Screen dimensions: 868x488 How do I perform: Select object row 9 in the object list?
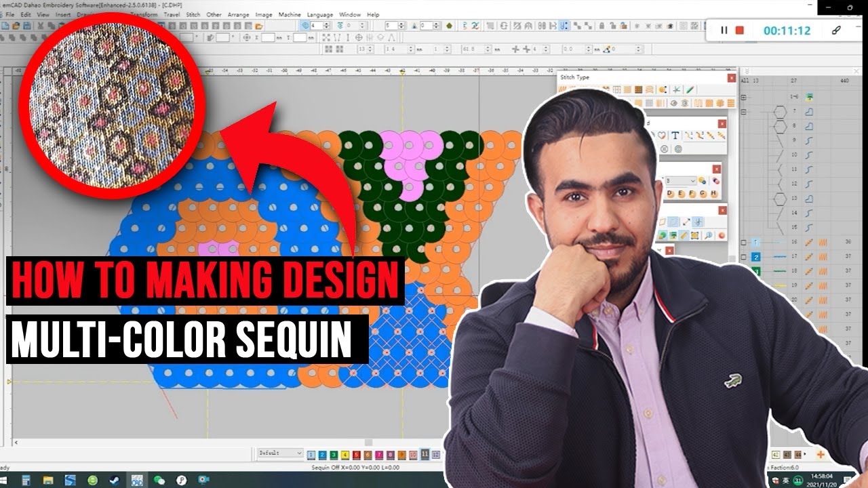[x=800, y=140]
